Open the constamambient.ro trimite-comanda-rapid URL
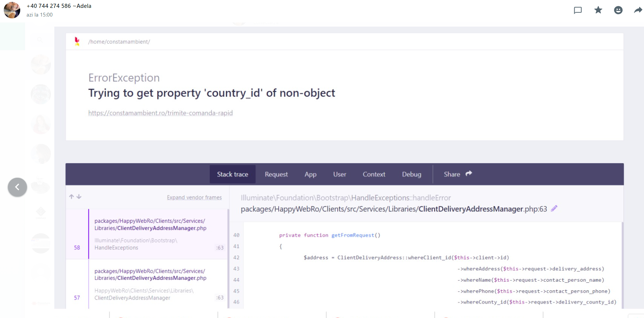Screen dimensions: 644x318 click(x=160, y=113)
